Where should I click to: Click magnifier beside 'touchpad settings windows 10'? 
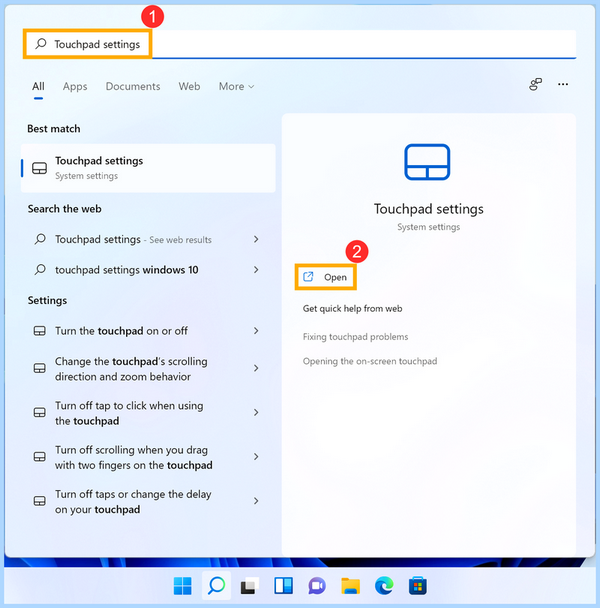(40, 269)
